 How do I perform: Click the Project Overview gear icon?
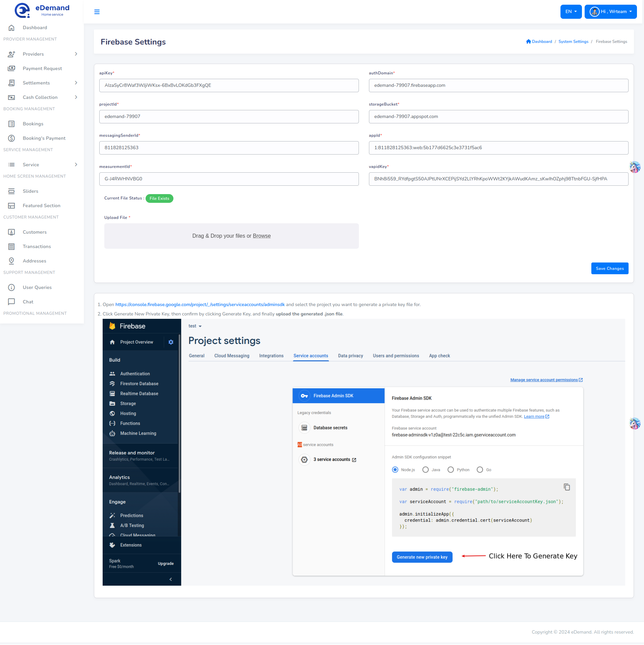point(171,342)
